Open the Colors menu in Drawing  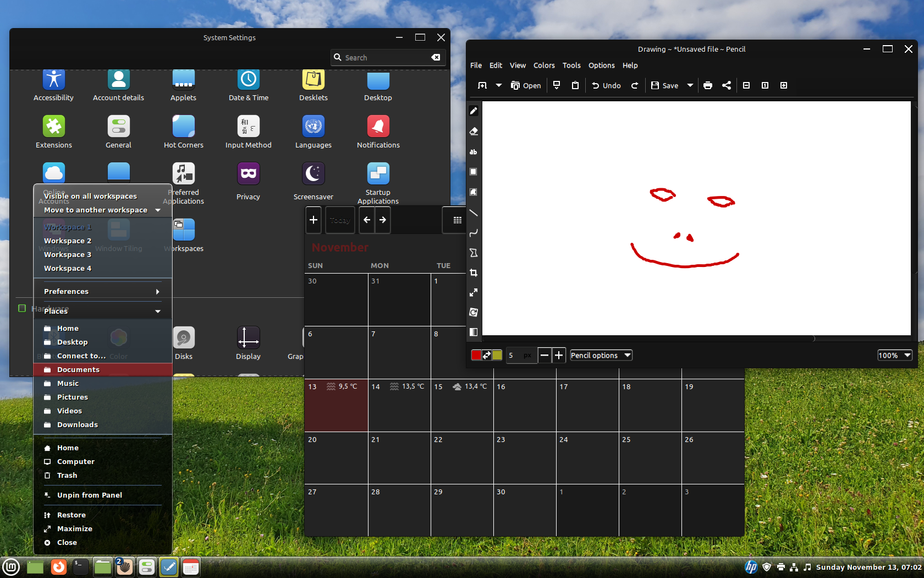pyautogui.click(x=544, y=65)
